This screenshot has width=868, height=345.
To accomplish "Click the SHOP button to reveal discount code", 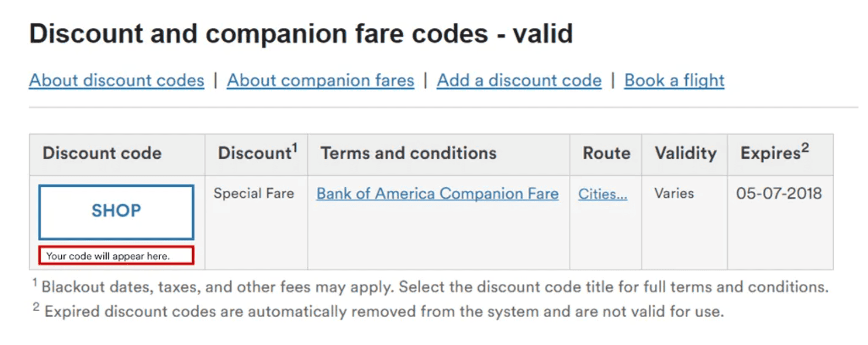I will tap(116, 210).
